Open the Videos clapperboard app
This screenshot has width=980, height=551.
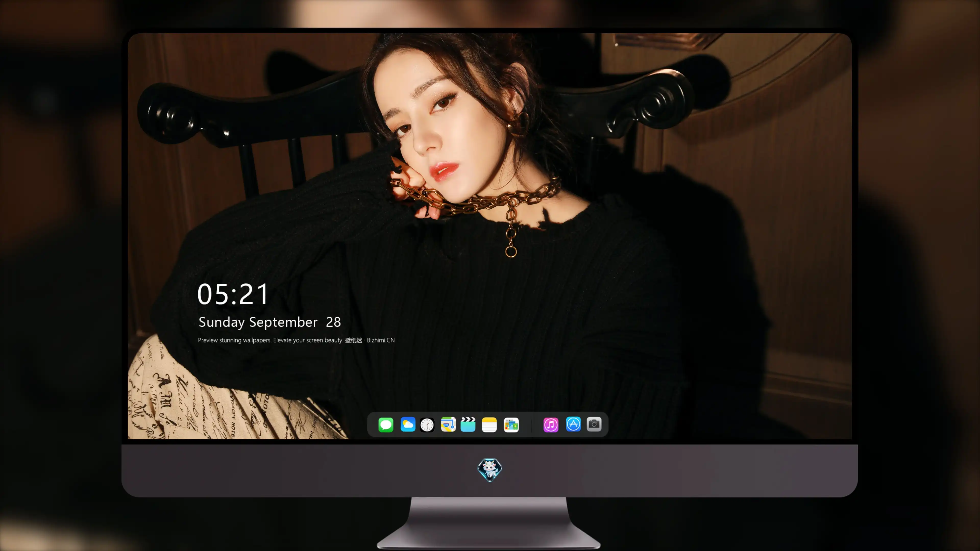(x=468, y=424)
